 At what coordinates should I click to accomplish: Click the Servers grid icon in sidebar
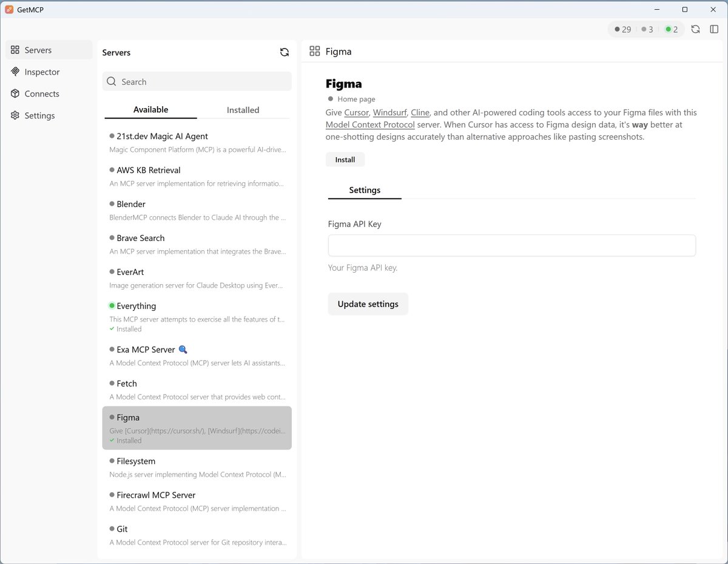pyautogui.click(x=15, y=50)
